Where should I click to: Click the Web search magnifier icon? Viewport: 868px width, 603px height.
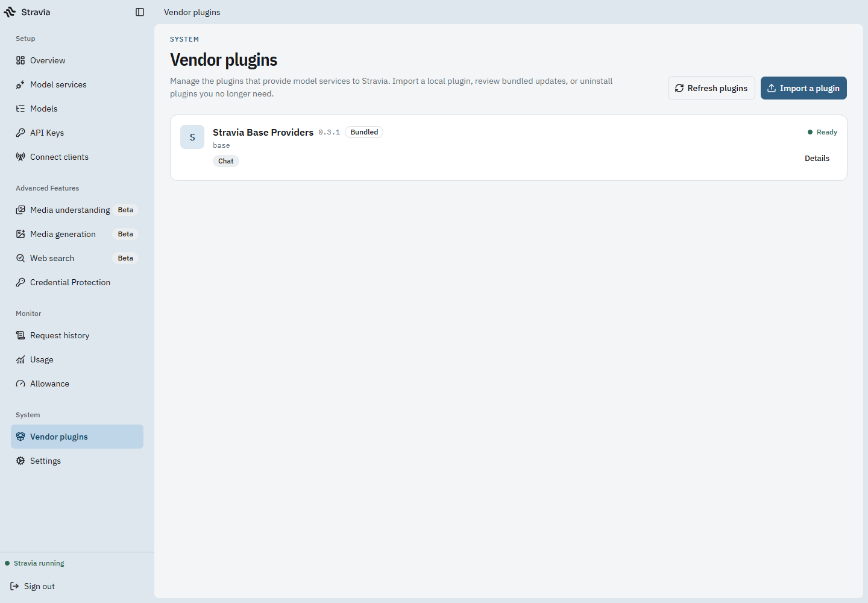click(20, 258)
